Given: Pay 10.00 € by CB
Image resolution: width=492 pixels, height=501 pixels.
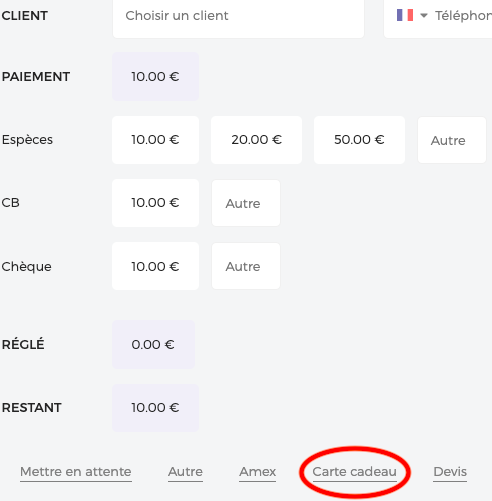Looking at the screenshot, I should pyautogui.click(x=155, y=203).
